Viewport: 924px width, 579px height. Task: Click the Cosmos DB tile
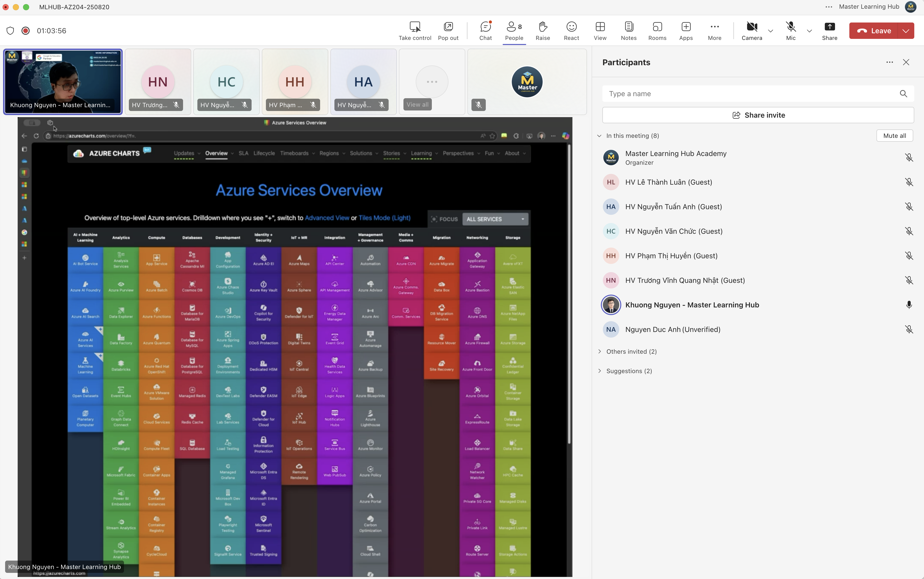pos(192,286)
